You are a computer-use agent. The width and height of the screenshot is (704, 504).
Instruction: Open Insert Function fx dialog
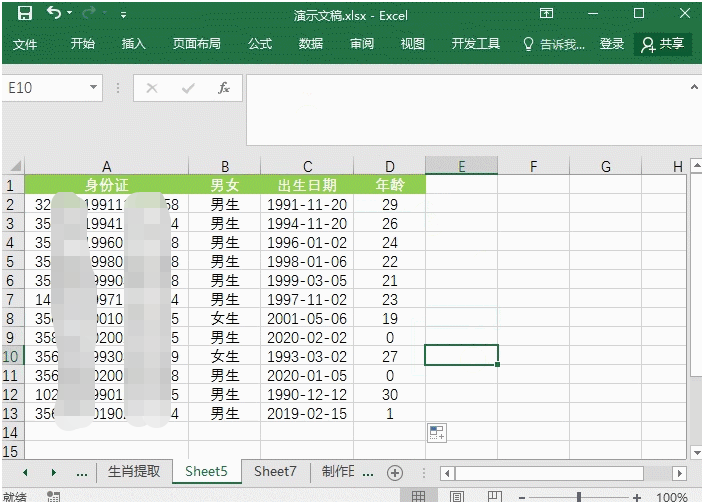pyautogui.click(x=224, y=88)
